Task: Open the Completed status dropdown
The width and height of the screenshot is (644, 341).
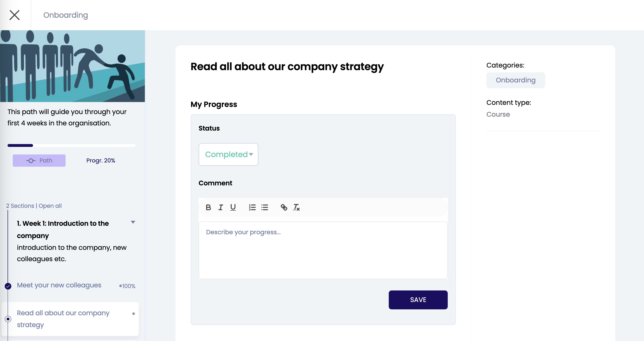Action: [x=228, y=154]
